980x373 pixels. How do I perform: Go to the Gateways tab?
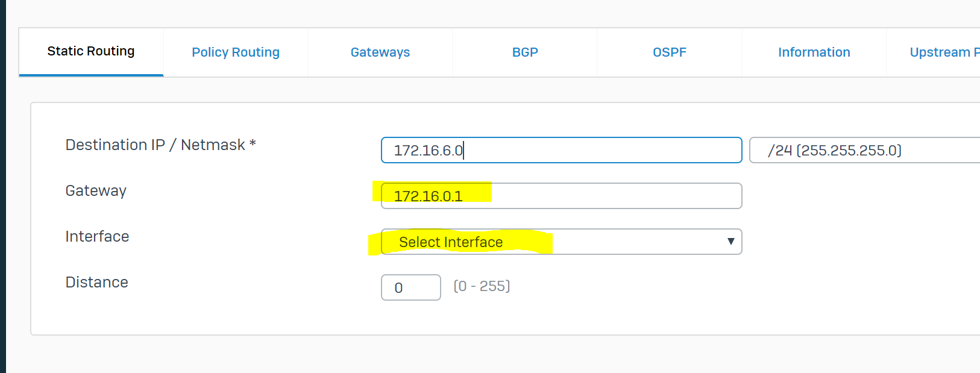click(x=380, y=52)
